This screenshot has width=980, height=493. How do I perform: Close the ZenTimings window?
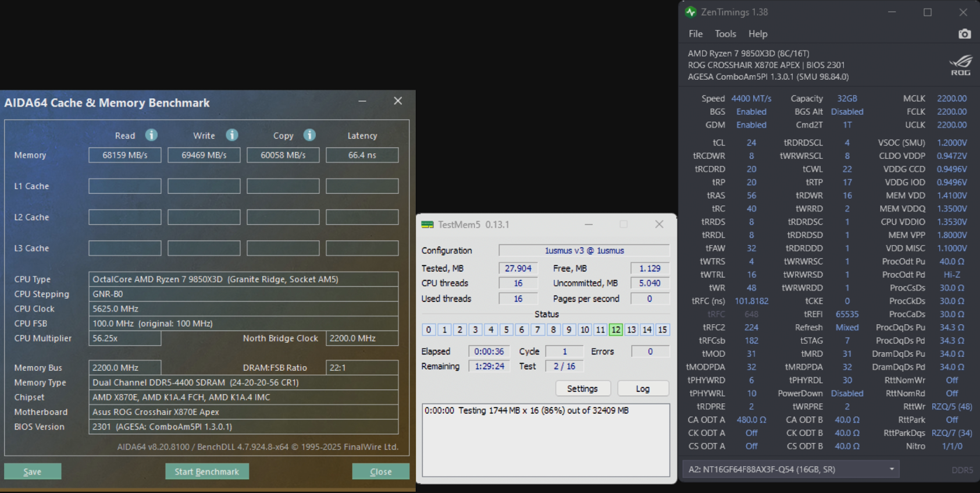pos(963,12)
